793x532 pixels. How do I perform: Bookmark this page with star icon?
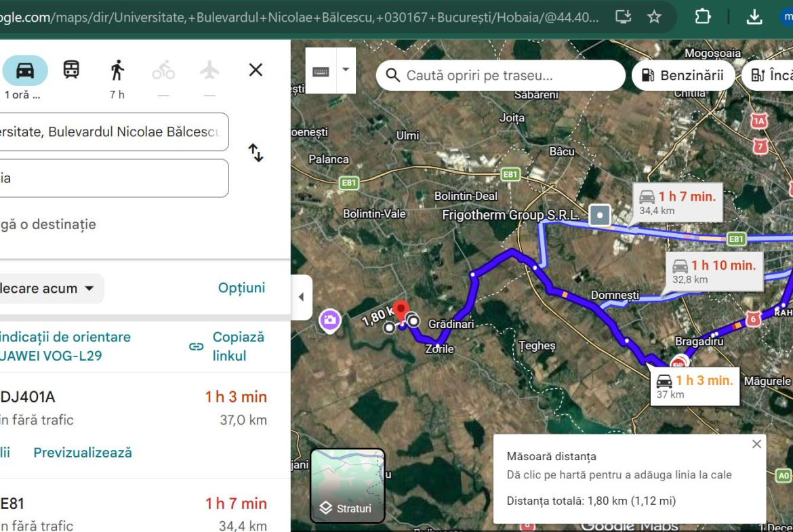click(x=655, y=17)
